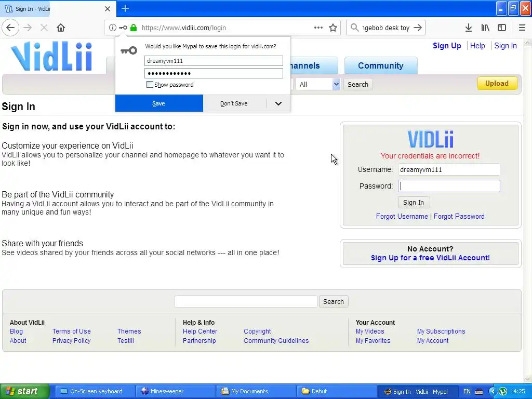The image size is (532, 399).
Task: Click the footer Search button
Action: (334, 302)
